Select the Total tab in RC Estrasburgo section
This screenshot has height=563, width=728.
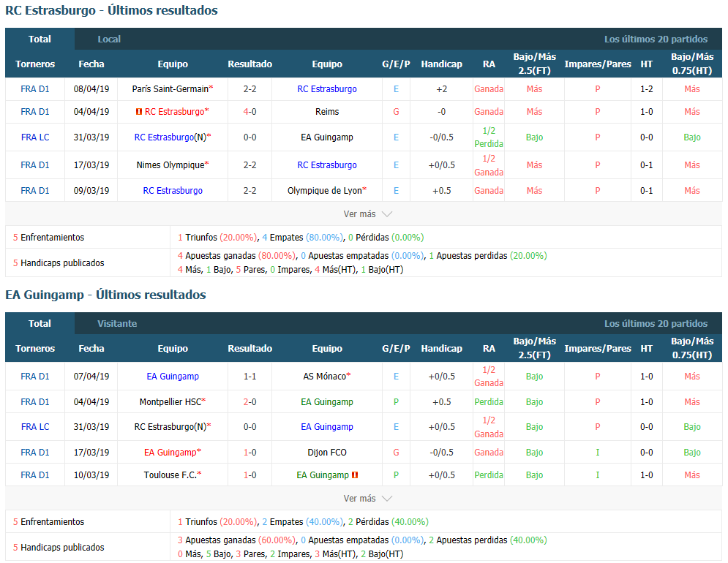point(40,39)
